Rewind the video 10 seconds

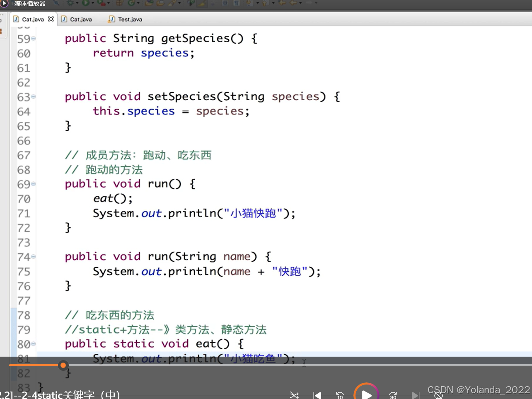340,395
